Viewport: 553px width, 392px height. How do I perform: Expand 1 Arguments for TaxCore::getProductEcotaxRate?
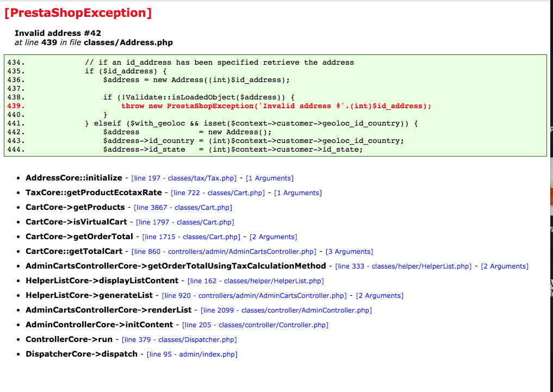298,193
